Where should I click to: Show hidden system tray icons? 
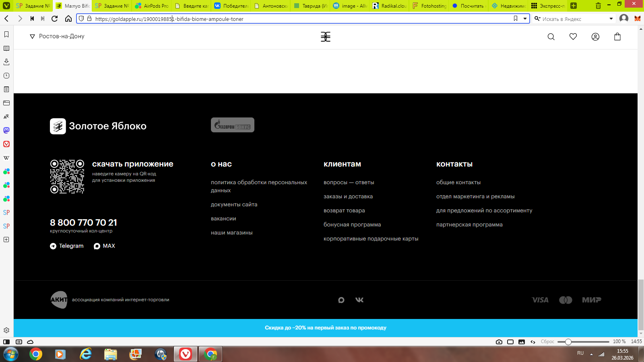591,354
